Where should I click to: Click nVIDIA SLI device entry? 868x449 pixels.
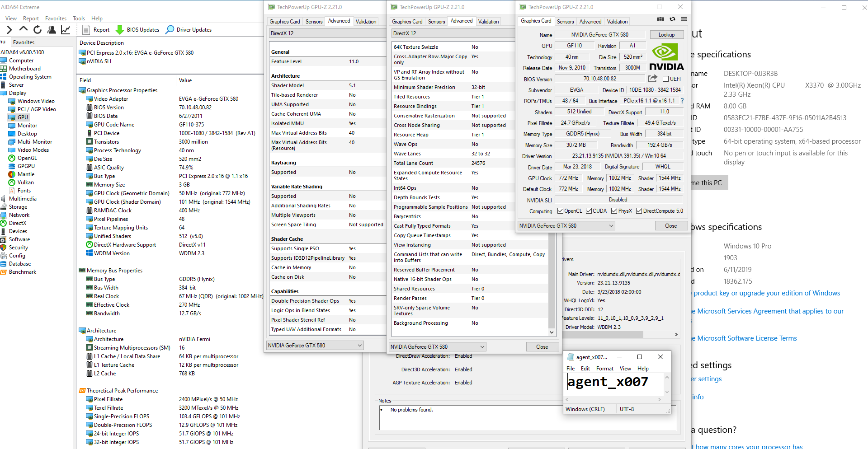coord(99,61)
